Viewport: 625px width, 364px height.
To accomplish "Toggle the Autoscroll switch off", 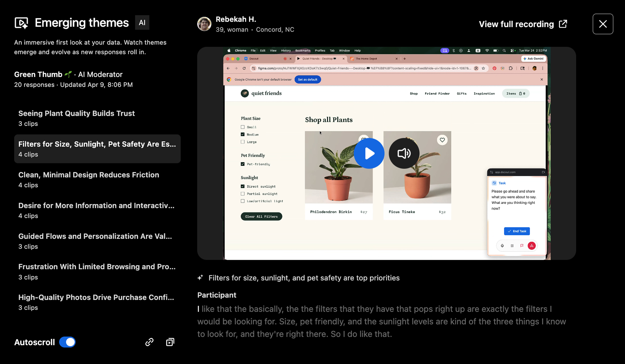I will tap(67, 342).
